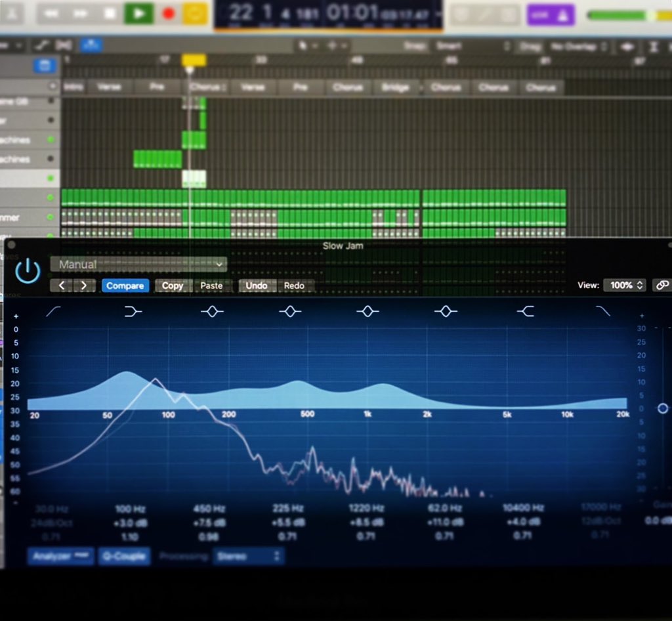This screenshot has width=672, height=621.
Task: Click the automation curve icon in toolbar
Action: click(x=41, y=45)
